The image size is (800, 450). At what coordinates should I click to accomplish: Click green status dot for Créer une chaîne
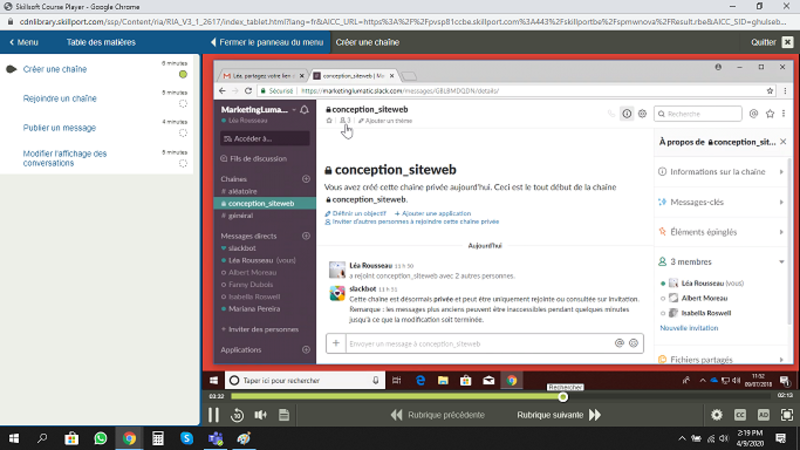coord(183,74)
